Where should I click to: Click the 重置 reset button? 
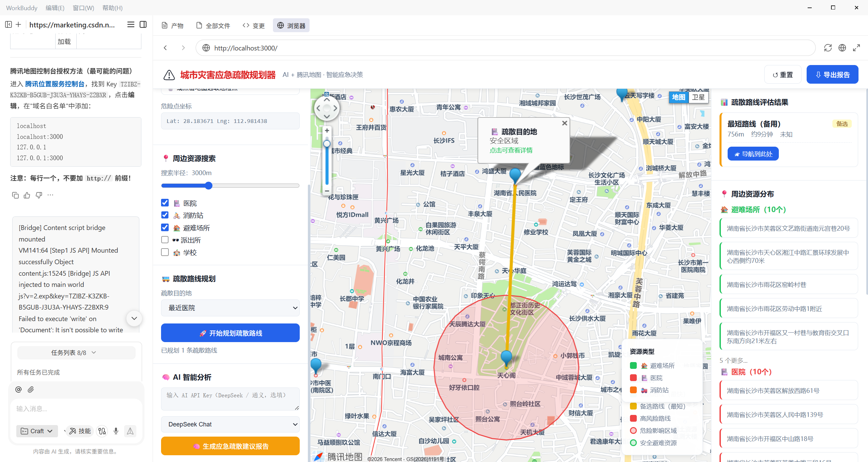point(783,75)
